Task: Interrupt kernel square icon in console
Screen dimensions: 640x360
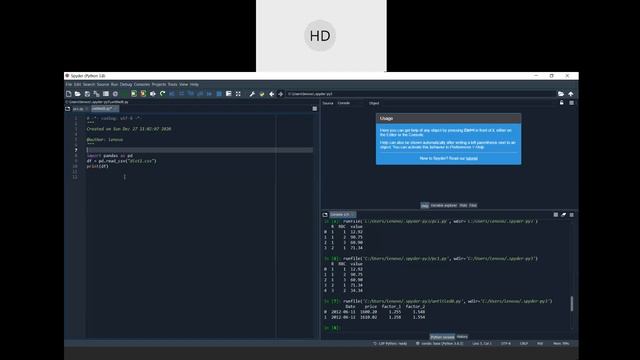Action: click(556, 215)
